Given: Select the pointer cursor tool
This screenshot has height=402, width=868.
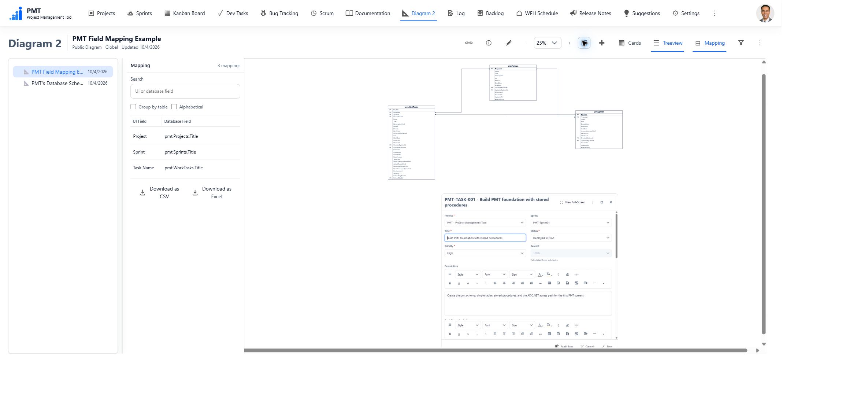Looking at the screenshot, I should (584, 43).
